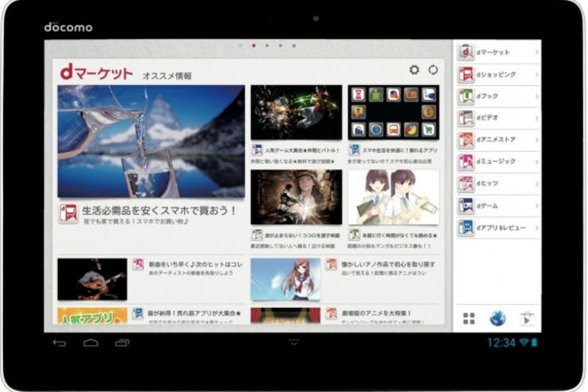Tap the Android home button
Image resolution: width=588 pixels, height=392 pixels.
(91, 343)
